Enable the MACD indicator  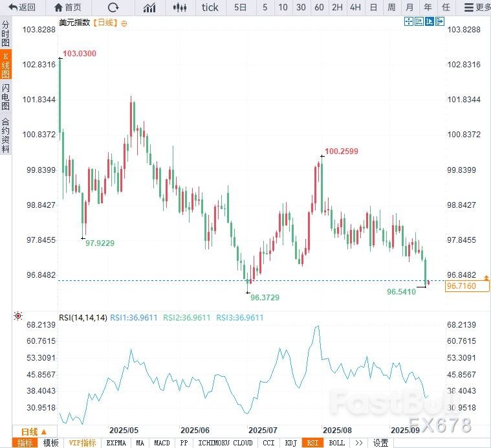162,443
